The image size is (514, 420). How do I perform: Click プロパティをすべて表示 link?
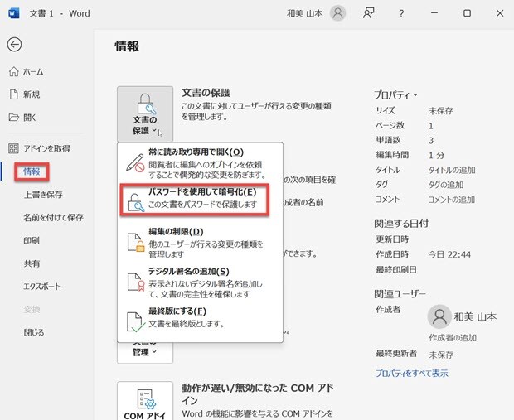point(411,374)
